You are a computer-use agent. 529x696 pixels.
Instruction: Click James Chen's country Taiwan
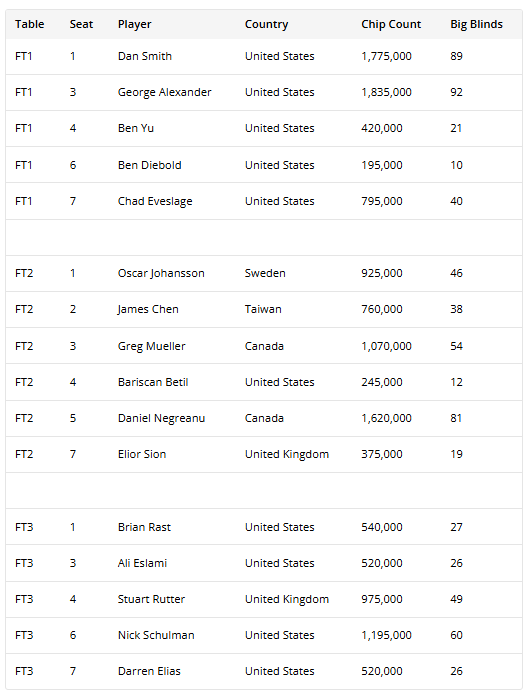coord(263,309)
